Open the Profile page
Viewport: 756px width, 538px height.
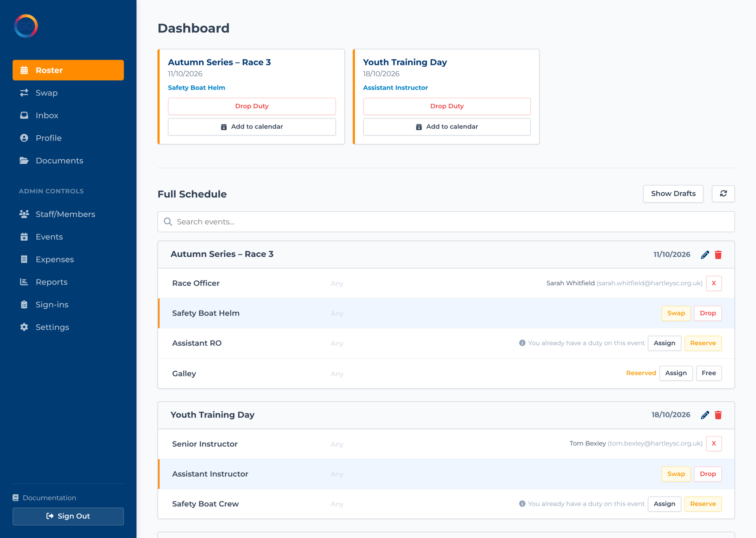(68, 138)
